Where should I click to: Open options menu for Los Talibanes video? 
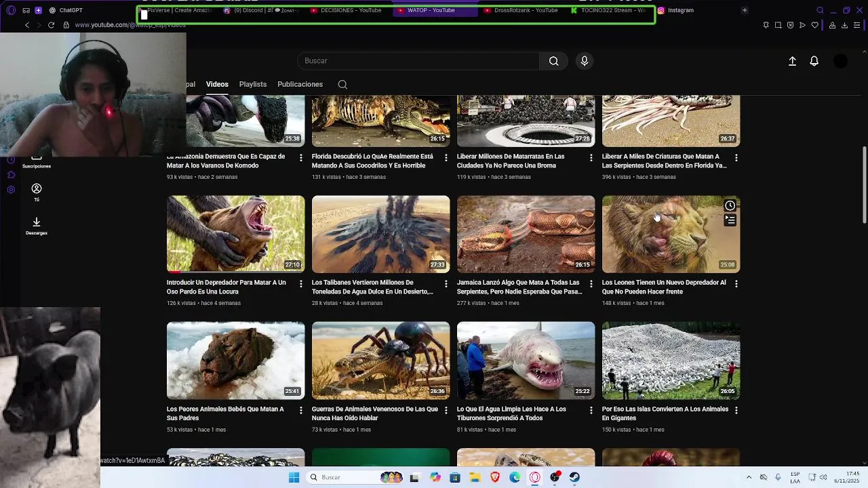(x=446, y=283)
